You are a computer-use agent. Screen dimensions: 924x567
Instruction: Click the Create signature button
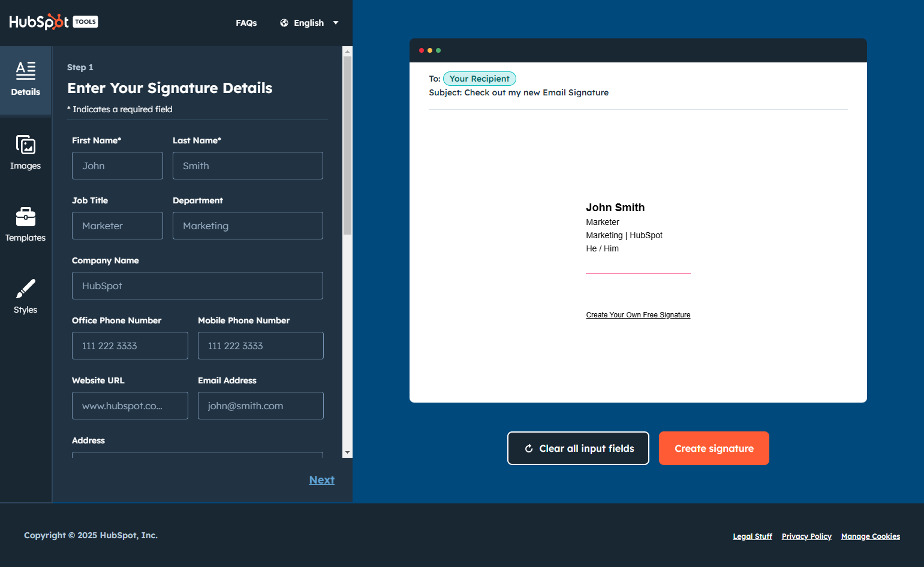click(714, 448)
